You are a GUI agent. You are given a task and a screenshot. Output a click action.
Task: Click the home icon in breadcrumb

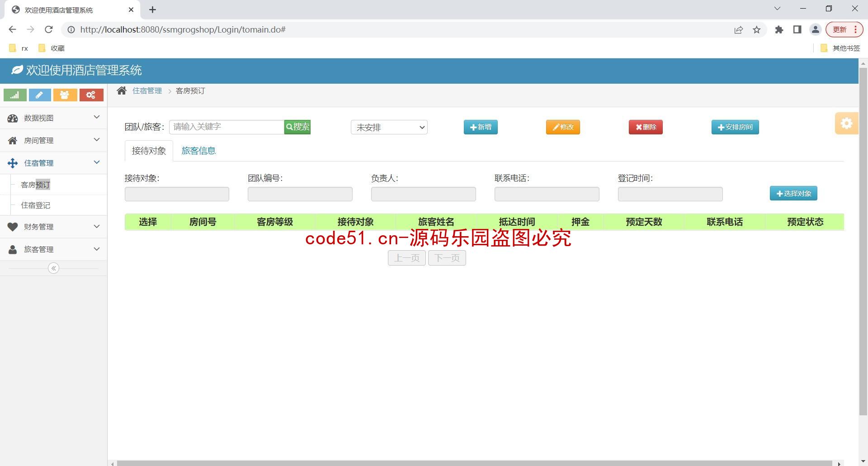(122, 90)
